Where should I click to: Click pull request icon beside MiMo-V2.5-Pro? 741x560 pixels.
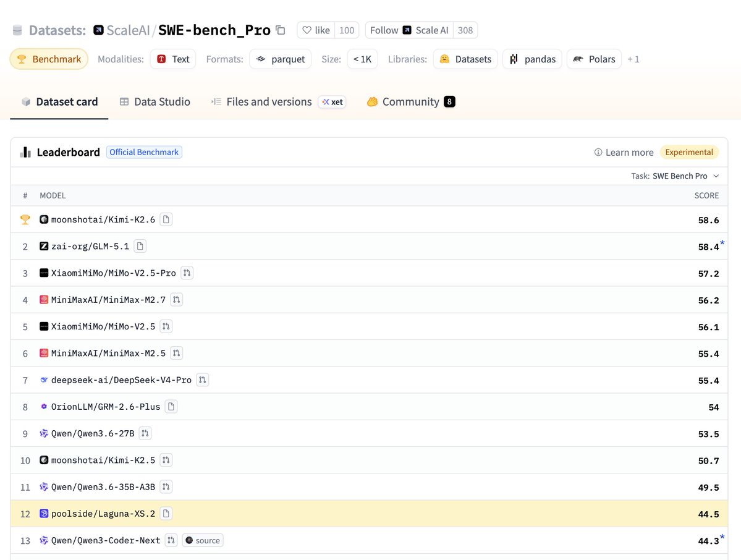coord(187,273)
